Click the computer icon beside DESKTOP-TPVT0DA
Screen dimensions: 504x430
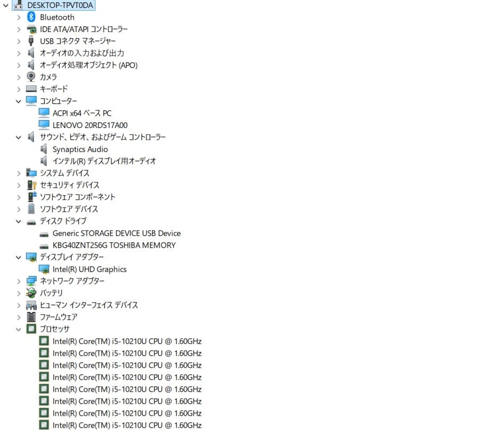[x=19, y=5]
